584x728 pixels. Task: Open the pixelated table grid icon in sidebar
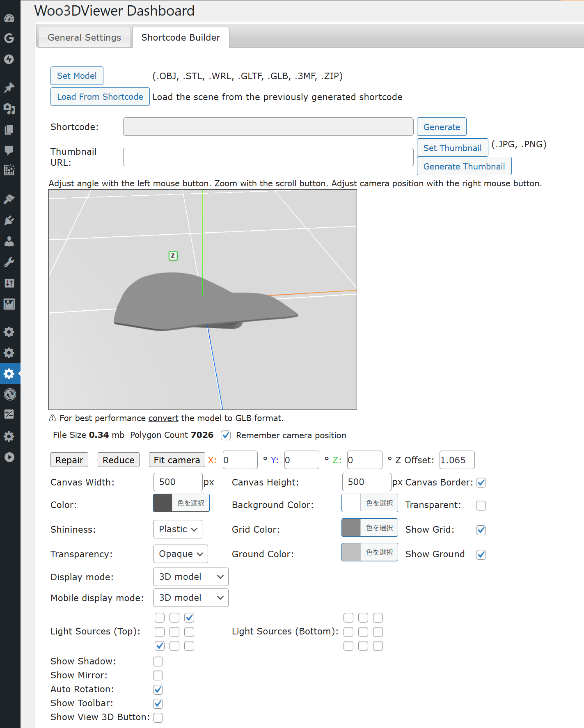[9, 169]
